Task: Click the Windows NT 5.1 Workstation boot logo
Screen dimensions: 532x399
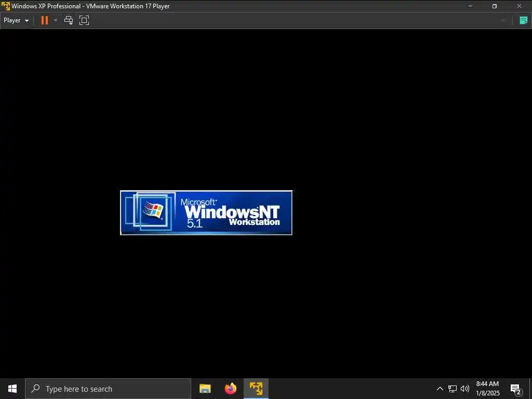Action: click(x=206, y=212)
